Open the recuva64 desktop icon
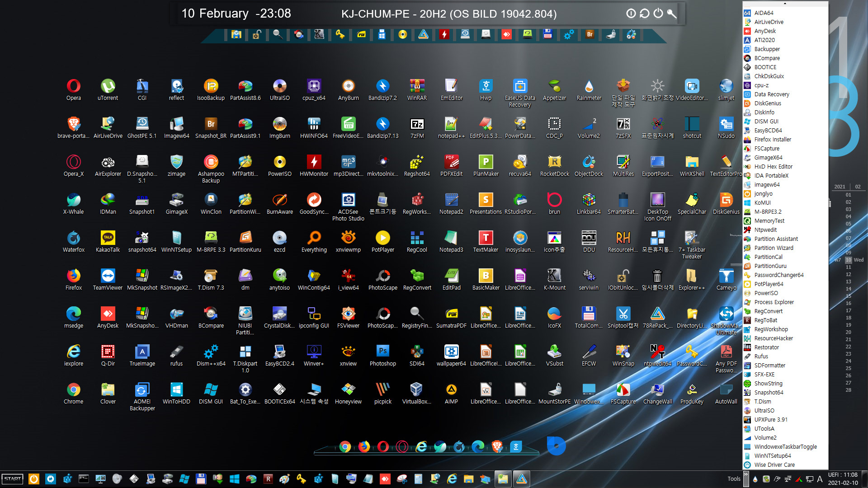This screenshot has height=488, width=868. 520,165
